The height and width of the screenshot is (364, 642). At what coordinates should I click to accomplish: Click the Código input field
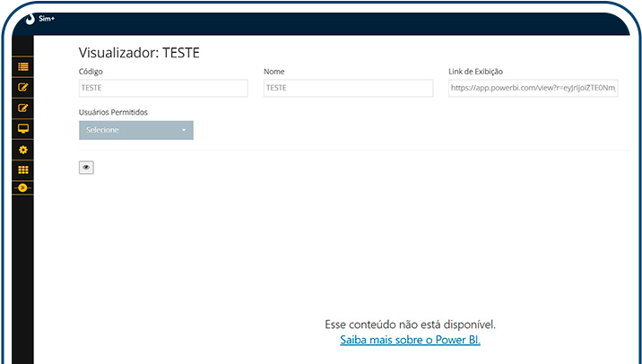(x=163, y=88)
